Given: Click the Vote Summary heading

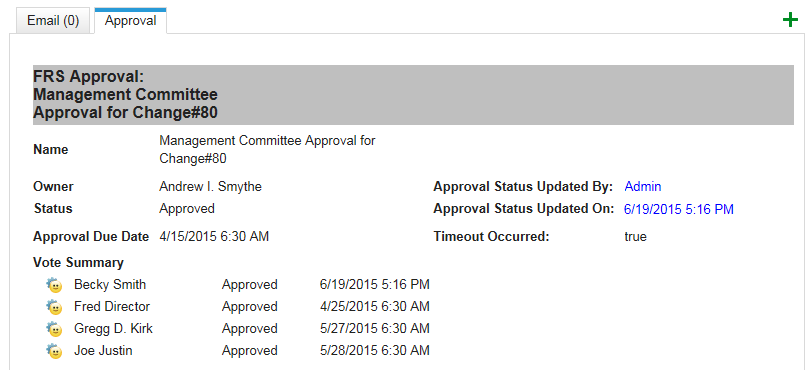Looking at the screenshot, I should click(x=78, y=262).
